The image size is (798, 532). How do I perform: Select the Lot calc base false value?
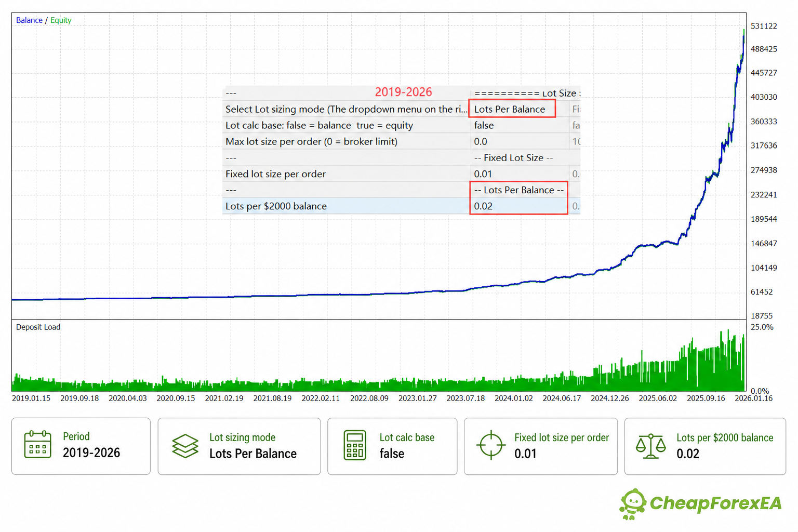coord(520,125)
